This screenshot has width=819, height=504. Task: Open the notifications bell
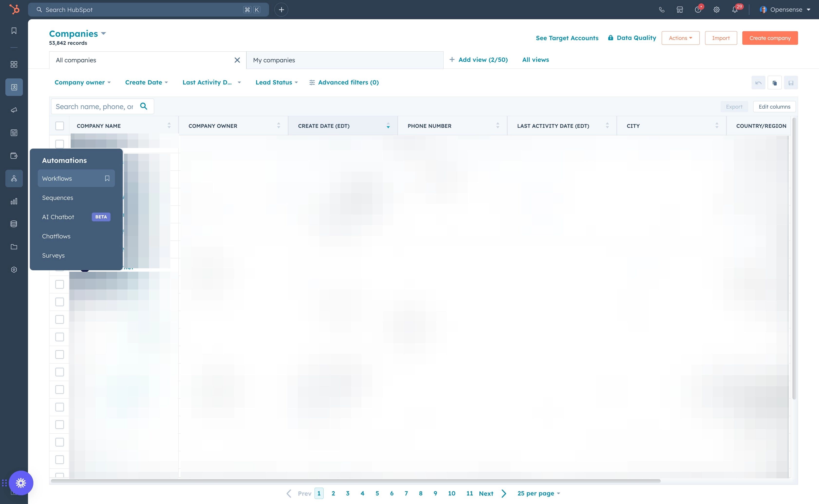(x=735, y=10)
